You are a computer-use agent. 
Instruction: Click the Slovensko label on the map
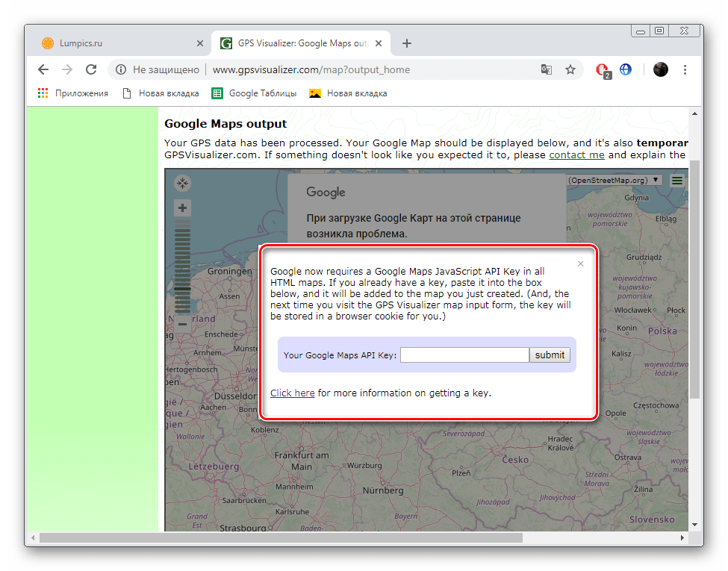point(652,519)
